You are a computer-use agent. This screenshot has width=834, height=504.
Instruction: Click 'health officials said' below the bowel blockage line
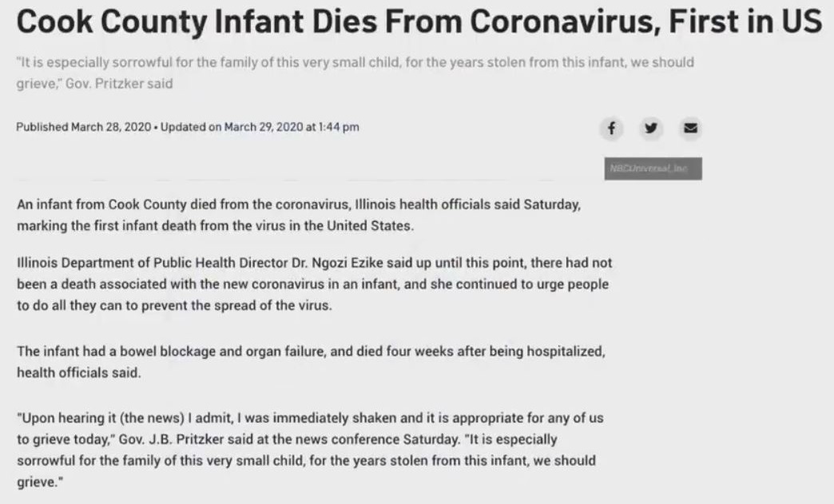point(78,371)
